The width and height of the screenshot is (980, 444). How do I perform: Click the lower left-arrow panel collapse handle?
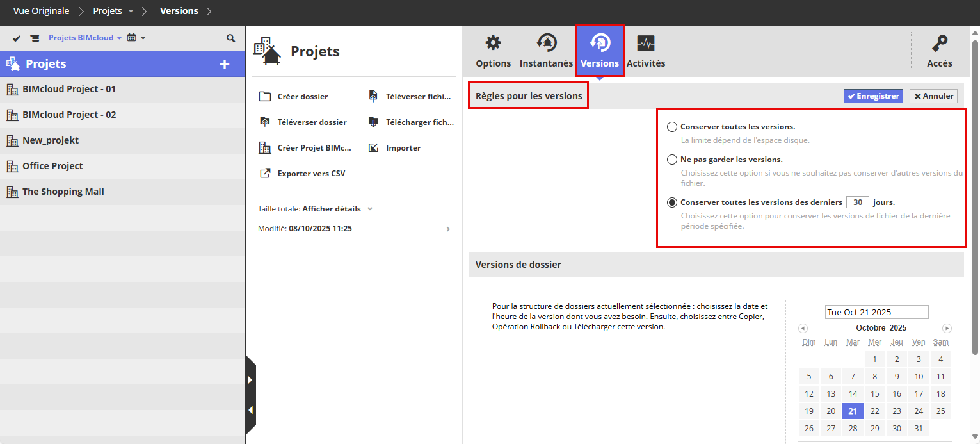[250, 410]
